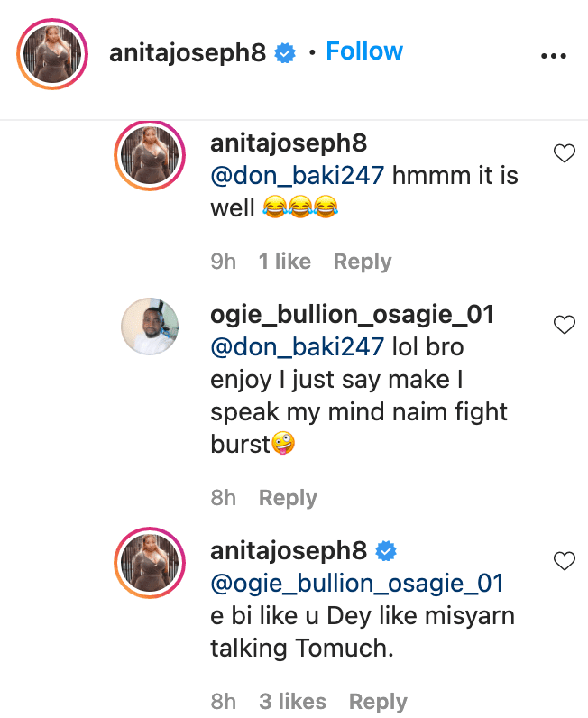Click the verified badge in the header
588x718 pixels.
[x=285, y=53]
